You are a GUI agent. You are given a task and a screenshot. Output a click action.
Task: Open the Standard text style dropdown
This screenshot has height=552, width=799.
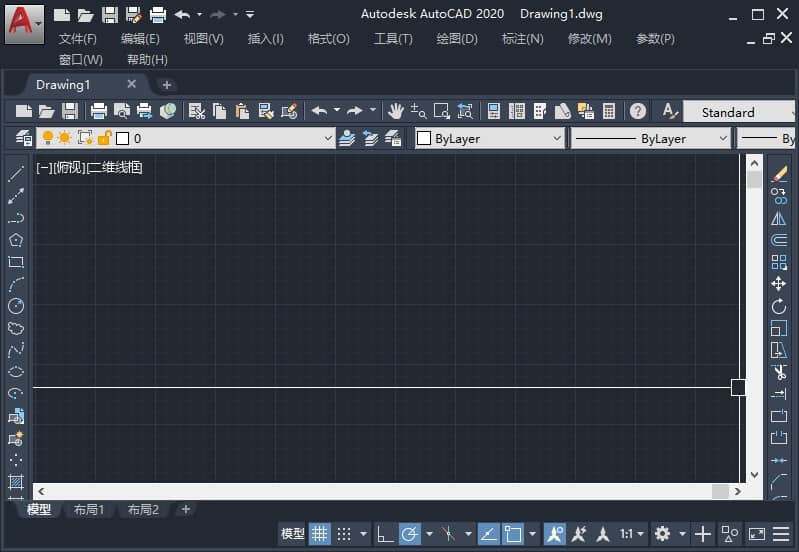point(738,112)
